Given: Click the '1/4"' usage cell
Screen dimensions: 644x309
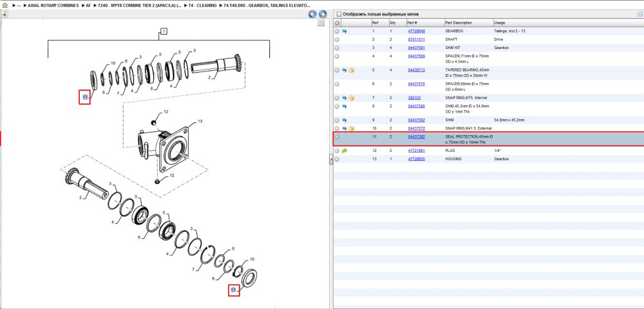Looking at the screenshot, I should 497,151.
